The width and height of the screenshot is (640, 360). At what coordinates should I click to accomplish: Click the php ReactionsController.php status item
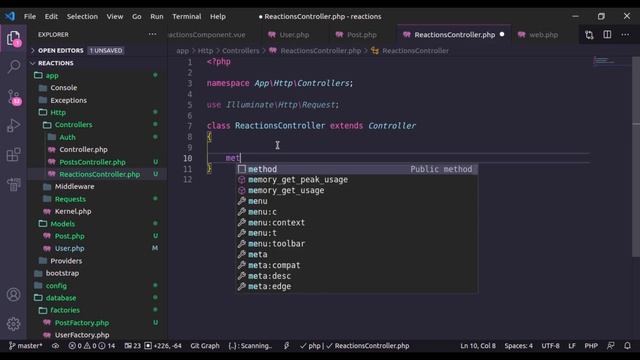(354, 346)
